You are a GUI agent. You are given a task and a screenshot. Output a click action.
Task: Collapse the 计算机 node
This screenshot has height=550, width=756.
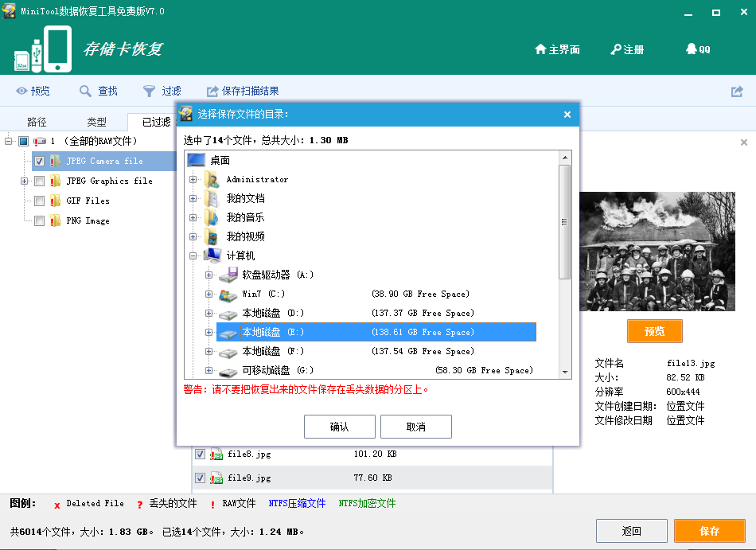click(x=193, y=256)
